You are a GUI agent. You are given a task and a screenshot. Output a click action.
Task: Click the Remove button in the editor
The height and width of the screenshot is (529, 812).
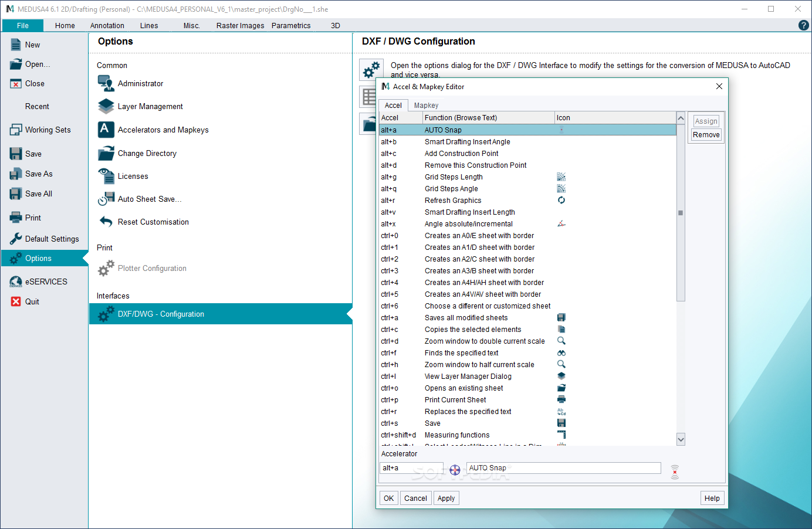click(x=706, y=135)
